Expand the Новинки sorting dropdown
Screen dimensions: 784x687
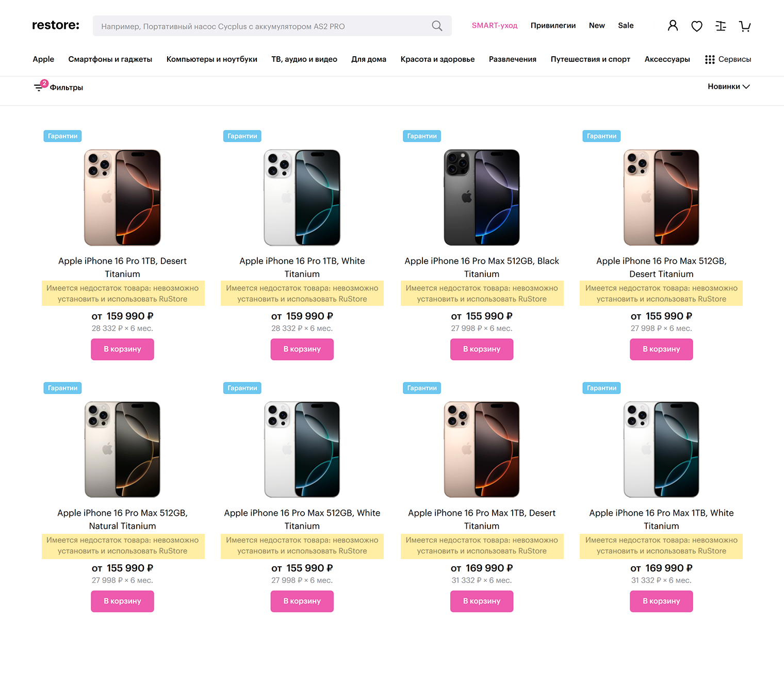728,87
